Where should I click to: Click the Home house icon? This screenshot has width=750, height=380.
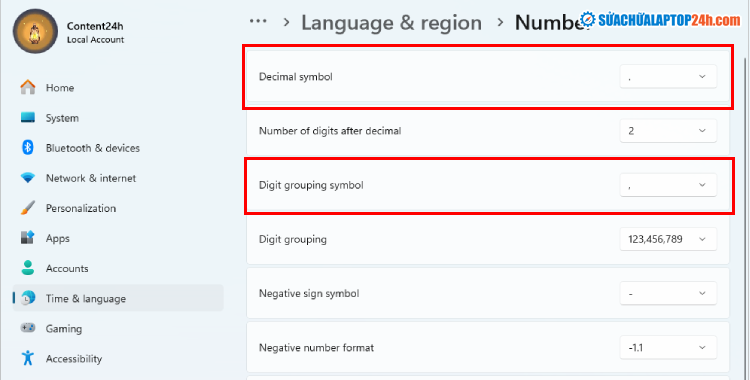click(x=28, y=87)
